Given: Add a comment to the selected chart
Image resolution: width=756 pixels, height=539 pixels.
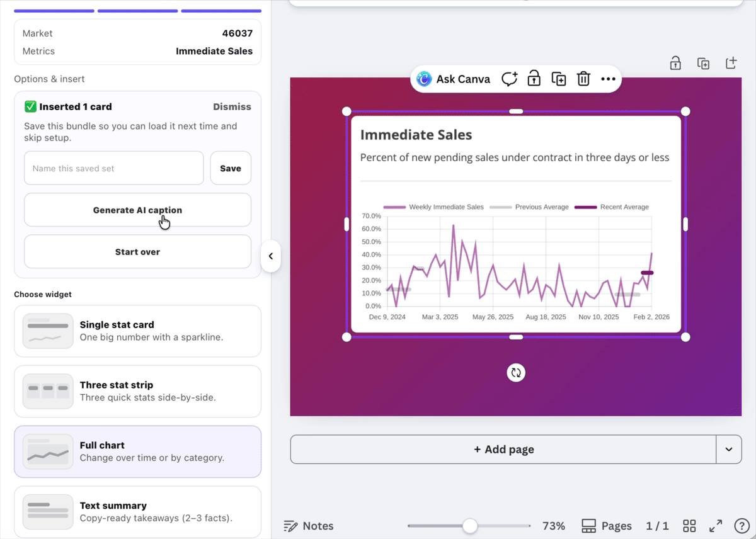Looking at the screenshot, I should [510, 79].
